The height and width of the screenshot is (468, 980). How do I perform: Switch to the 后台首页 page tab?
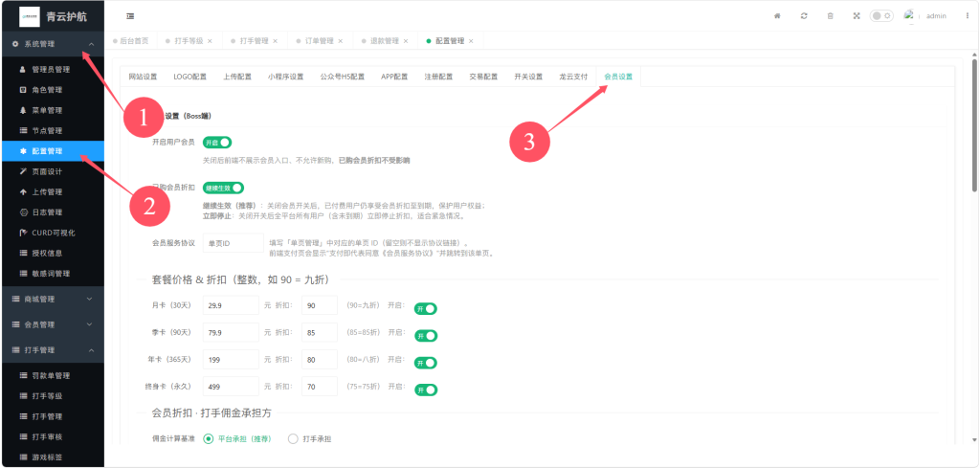130,41
